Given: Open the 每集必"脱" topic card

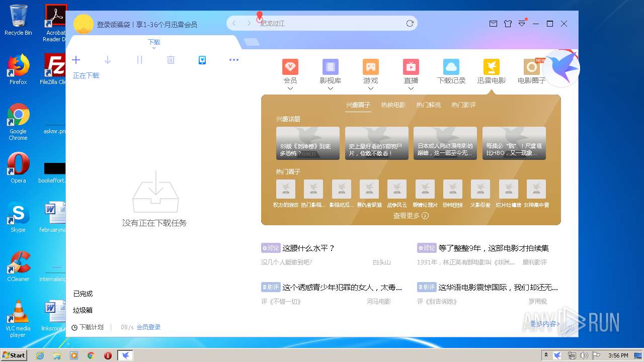Looking at the screenshot, I should coord(514,143).
